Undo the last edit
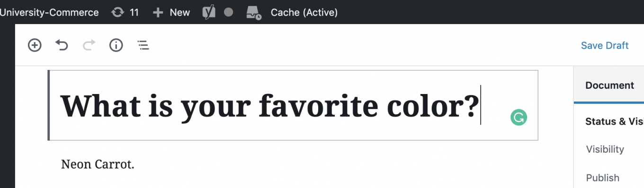The width and height of the screenshot is (644, 188). 62,45
